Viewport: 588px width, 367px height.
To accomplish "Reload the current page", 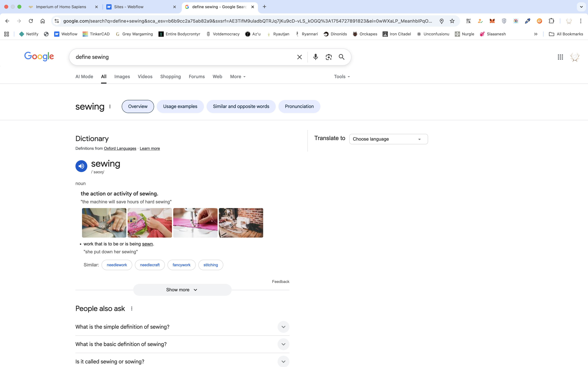I will [x=31, y=21].
